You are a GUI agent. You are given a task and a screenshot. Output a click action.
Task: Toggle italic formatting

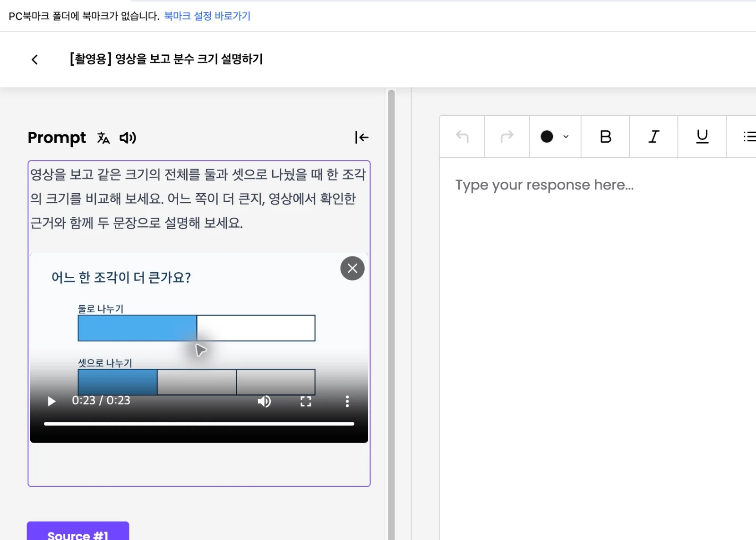tap(653, 137)
